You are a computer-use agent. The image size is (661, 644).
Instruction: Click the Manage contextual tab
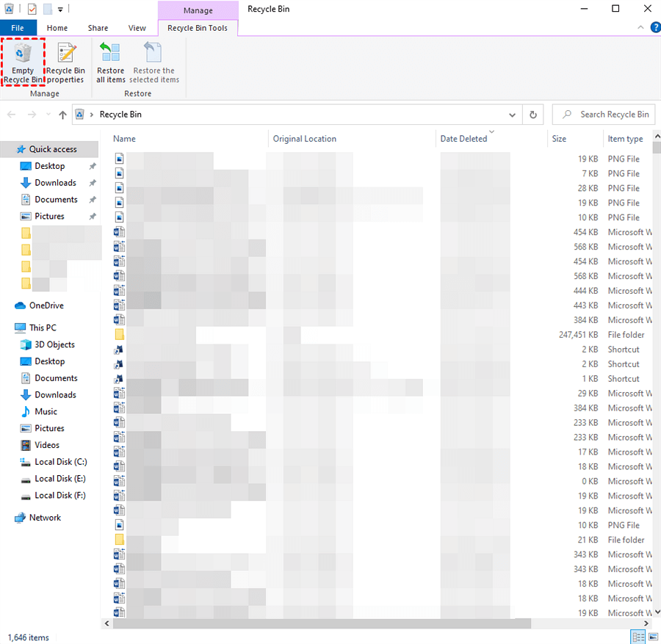point(198,10)
